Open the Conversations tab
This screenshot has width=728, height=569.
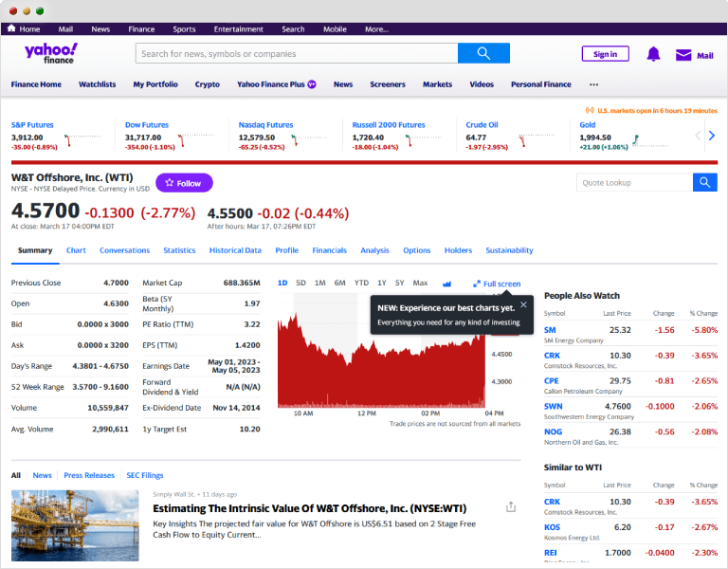tap(124, 250)
